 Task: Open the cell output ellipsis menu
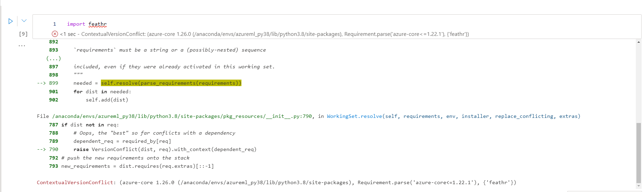pos(22,45)
